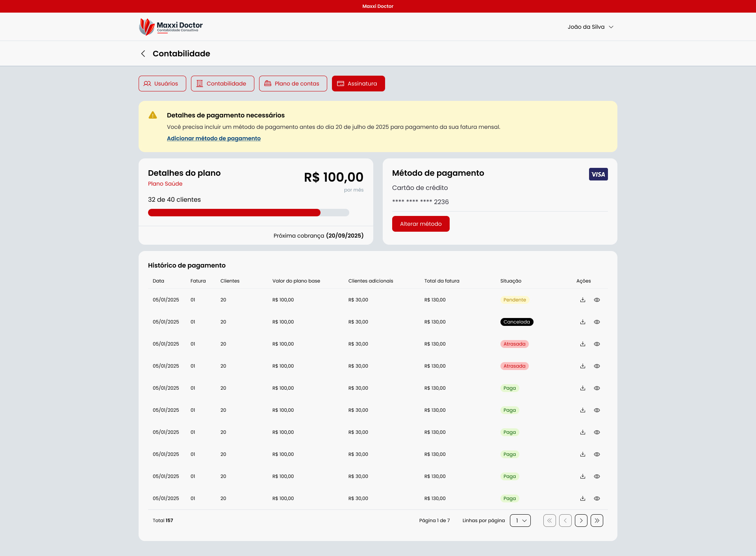Download the second Atrasada invoice

[583, 366]
